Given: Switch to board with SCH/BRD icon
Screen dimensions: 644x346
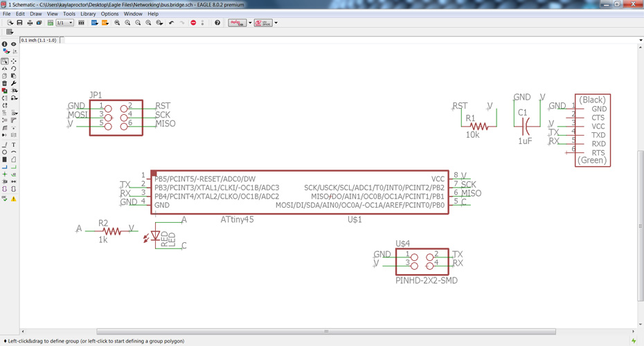Looking at the screenshot, I should click(x=50, y=23).
